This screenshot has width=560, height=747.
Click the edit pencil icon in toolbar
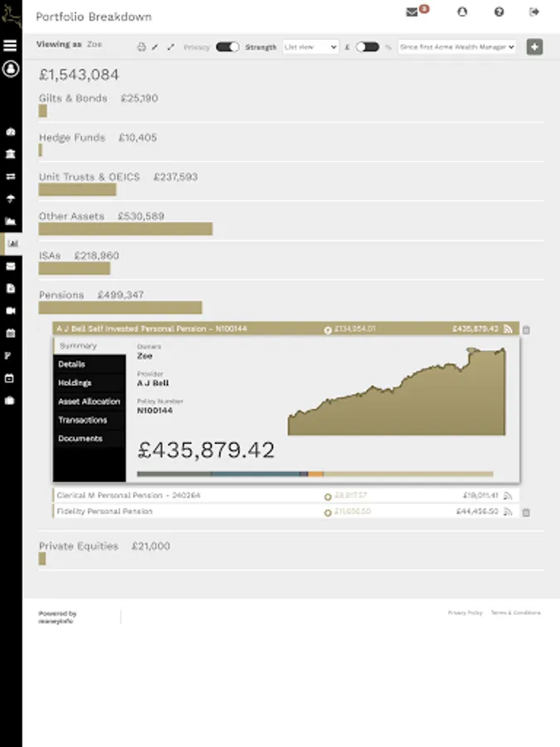pos(155,46)
